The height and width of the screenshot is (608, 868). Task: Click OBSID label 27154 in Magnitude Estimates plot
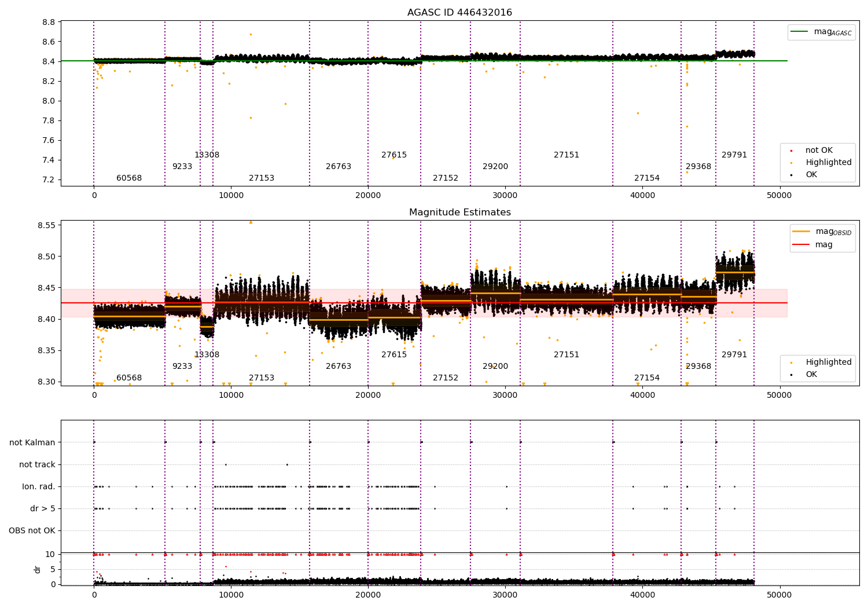(x=647, y=378)
